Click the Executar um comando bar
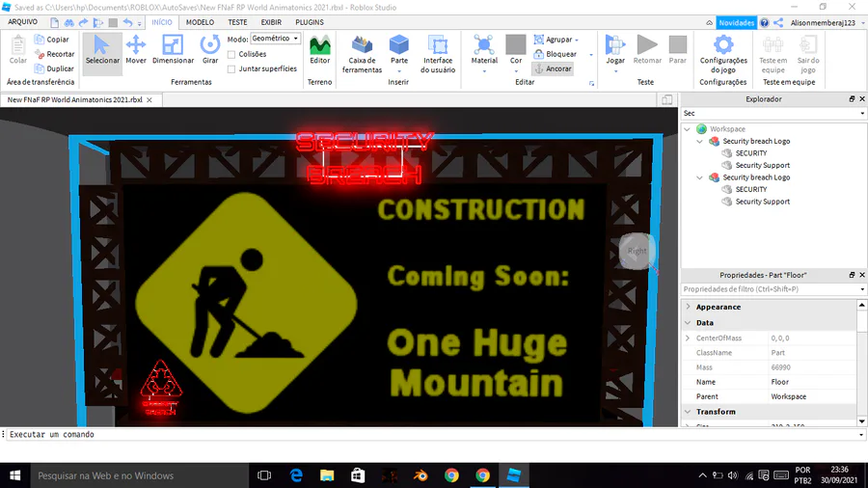 click(x=432, y=435)
